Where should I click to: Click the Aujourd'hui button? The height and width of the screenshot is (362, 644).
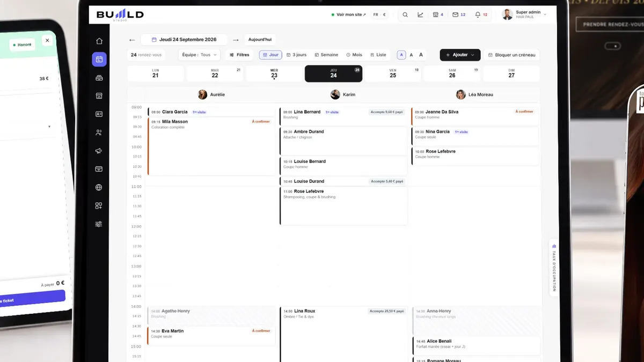click(x=260, y=40)
